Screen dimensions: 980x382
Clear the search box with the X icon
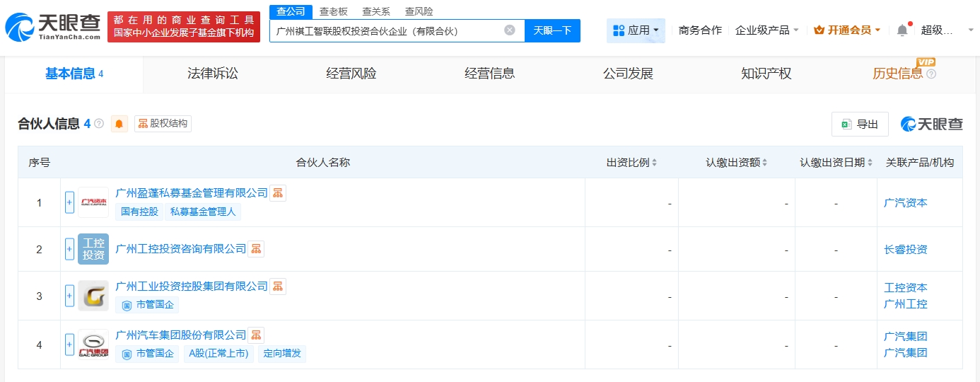coord(509,30)
